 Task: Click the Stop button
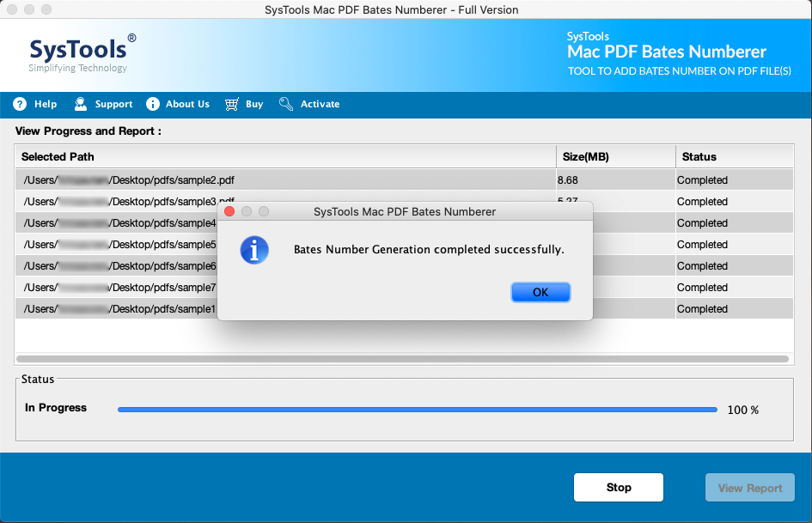point(619,487)
